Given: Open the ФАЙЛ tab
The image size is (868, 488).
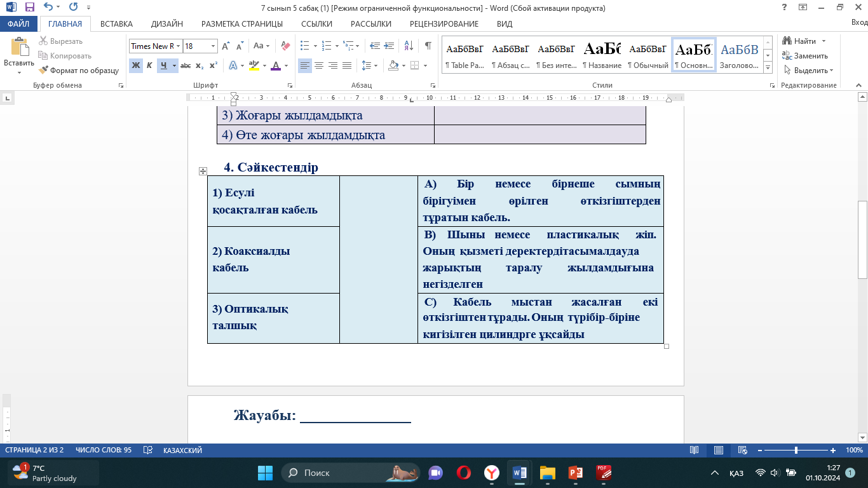Looking at the screenshot, I should click(19, 24).
